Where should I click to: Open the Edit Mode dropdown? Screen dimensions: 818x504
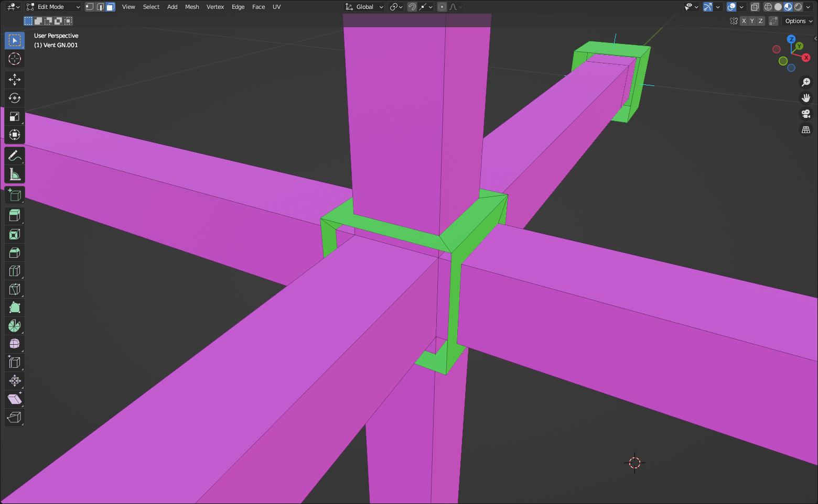53,7
